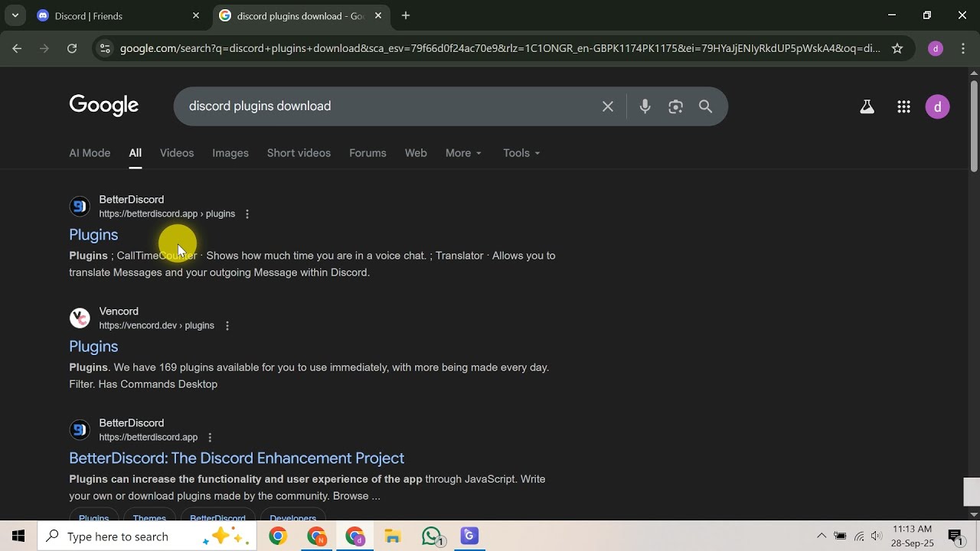Open the Windows Start menu

click(18, 536)
